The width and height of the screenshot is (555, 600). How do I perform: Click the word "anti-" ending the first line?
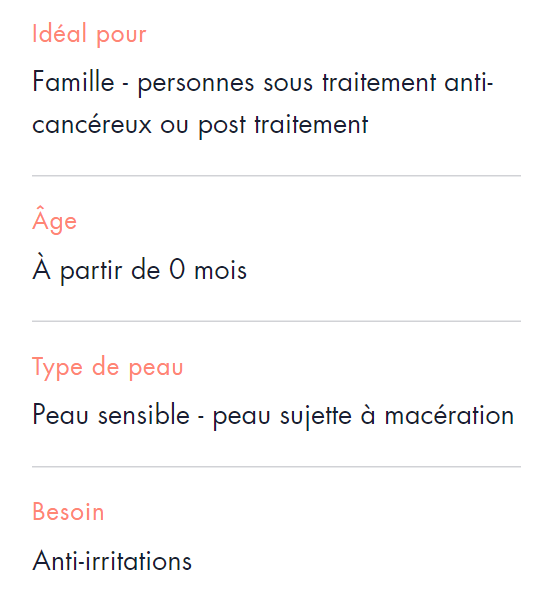click(468, 82)
